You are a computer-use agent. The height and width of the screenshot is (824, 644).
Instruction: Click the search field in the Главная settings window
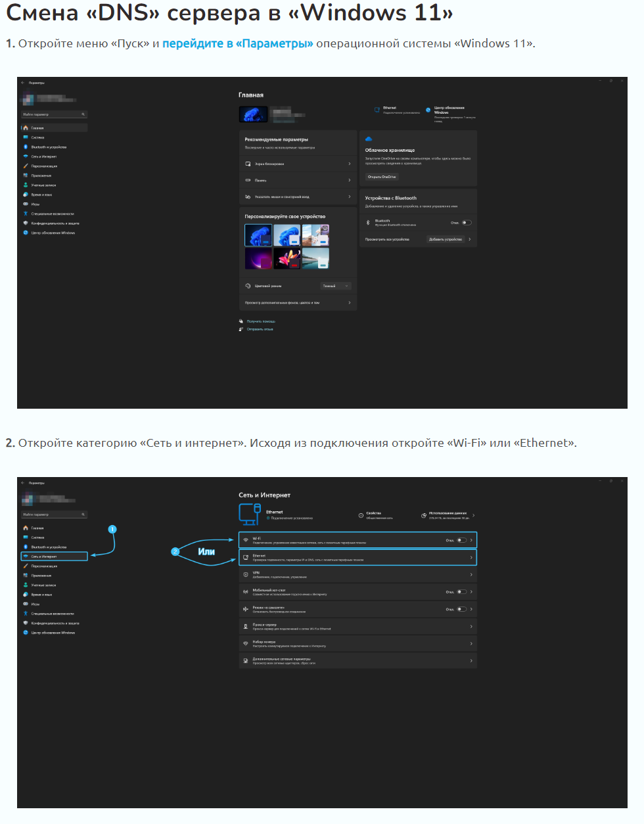tap(55, 114)
